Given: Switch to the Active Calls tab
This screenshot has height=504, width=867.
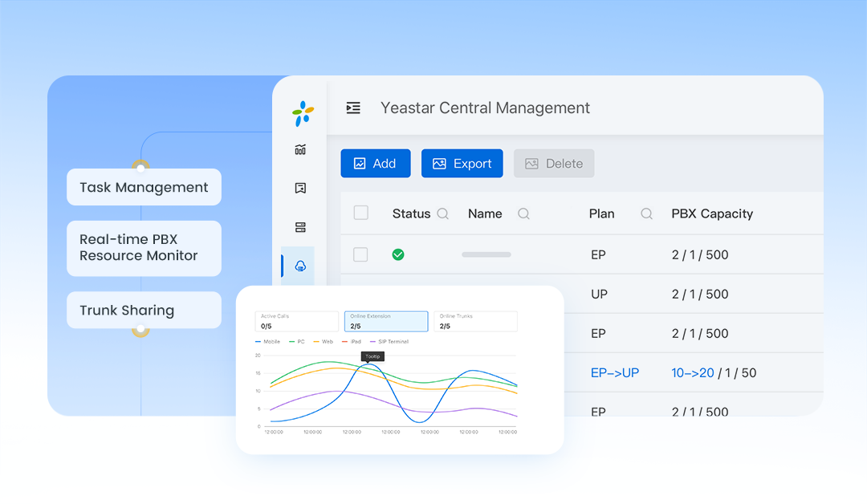Looking at the screenshot, I should (x=296, y=322).
